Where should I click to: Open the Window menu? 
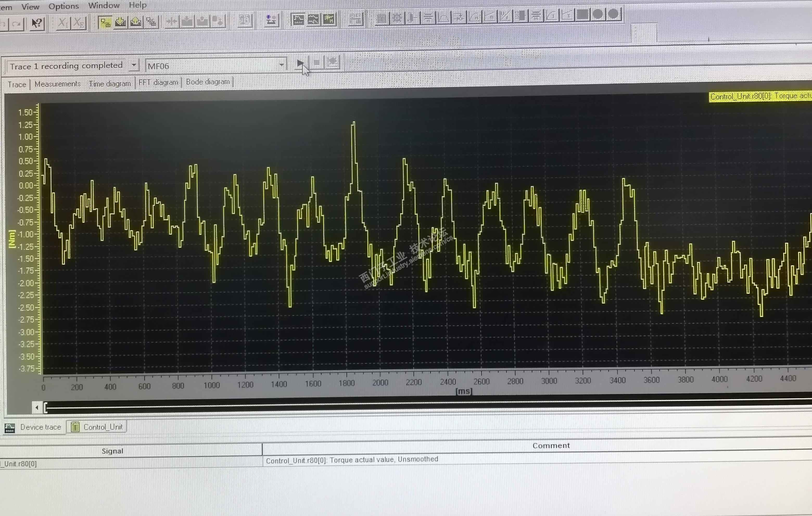pyautogui.click(x=104, y=5)
